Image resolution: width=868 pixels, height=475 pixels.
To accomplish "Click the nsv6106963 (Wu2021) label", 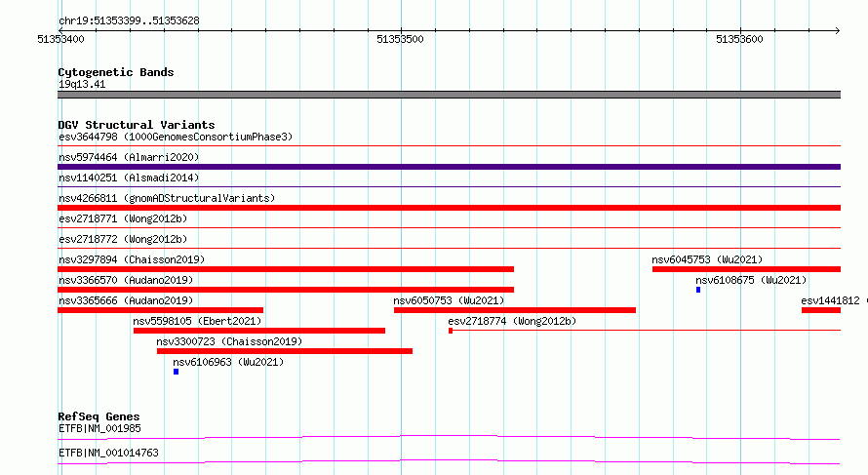I will coord(228,362).
